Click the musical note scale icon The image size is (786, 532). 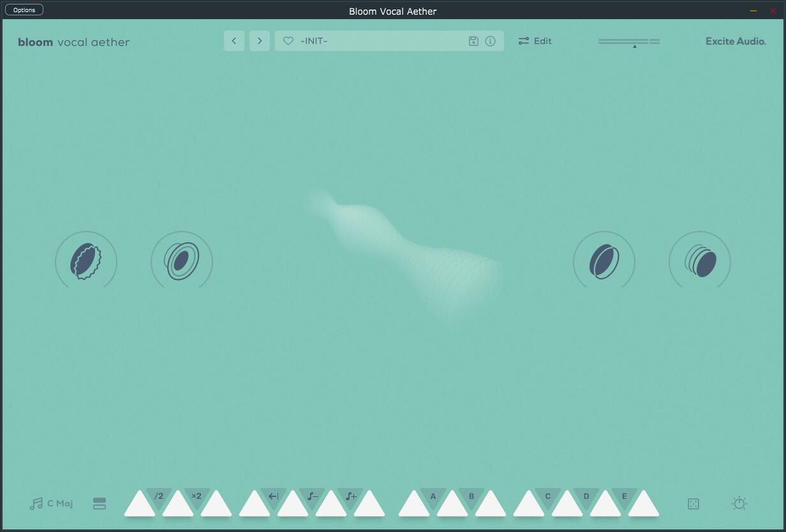click(x=35, y=503)
